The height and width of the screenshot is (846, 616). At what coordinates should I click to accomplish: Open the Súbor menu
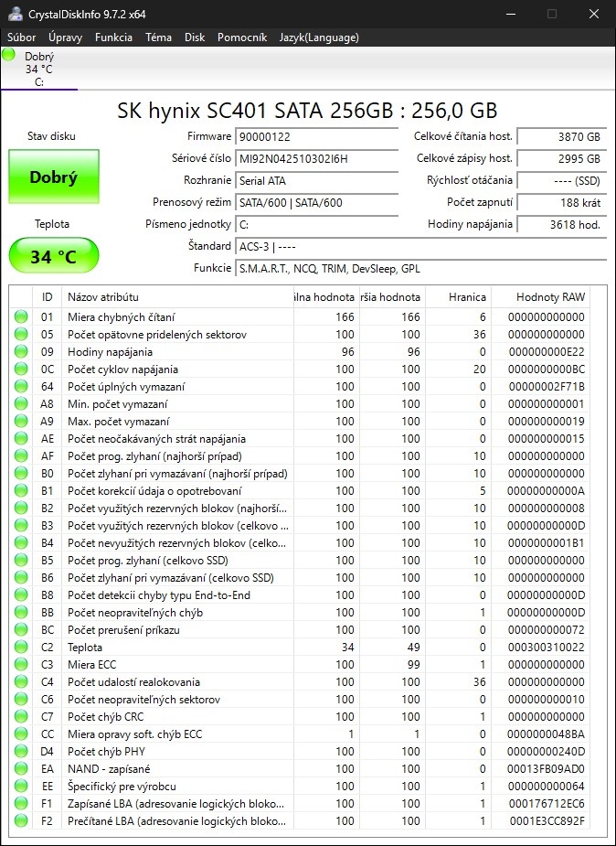click(x=22, y=37)
